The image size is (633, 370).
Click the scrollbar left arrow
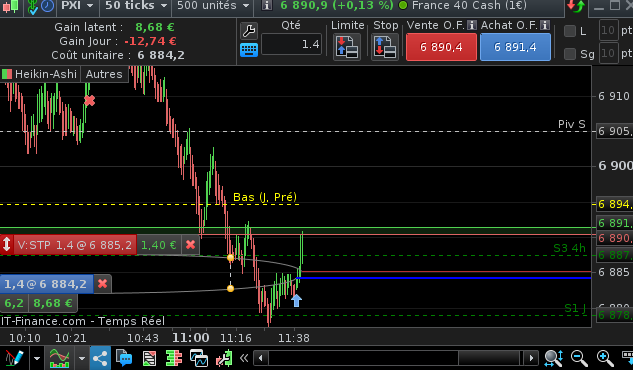pyautogui.click(x=261, y=358)
